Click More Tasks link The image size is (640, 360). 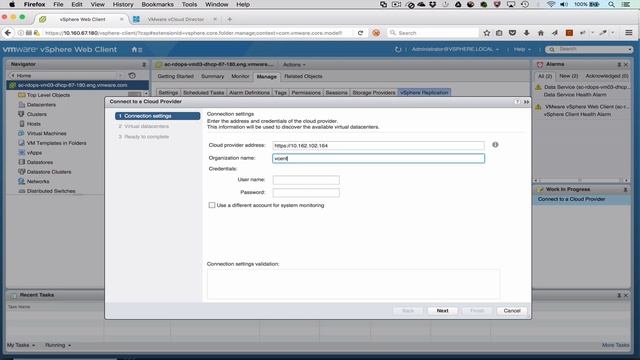coord(615,345)
